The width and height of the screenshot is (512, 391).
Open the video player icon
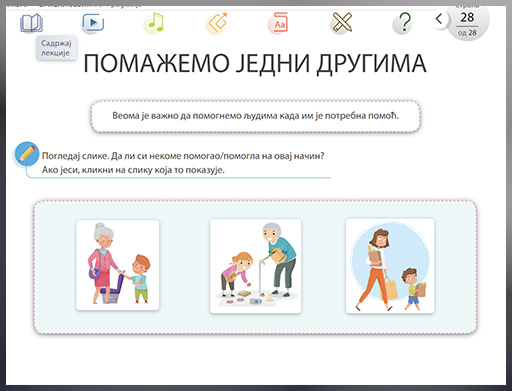point(93,23)
